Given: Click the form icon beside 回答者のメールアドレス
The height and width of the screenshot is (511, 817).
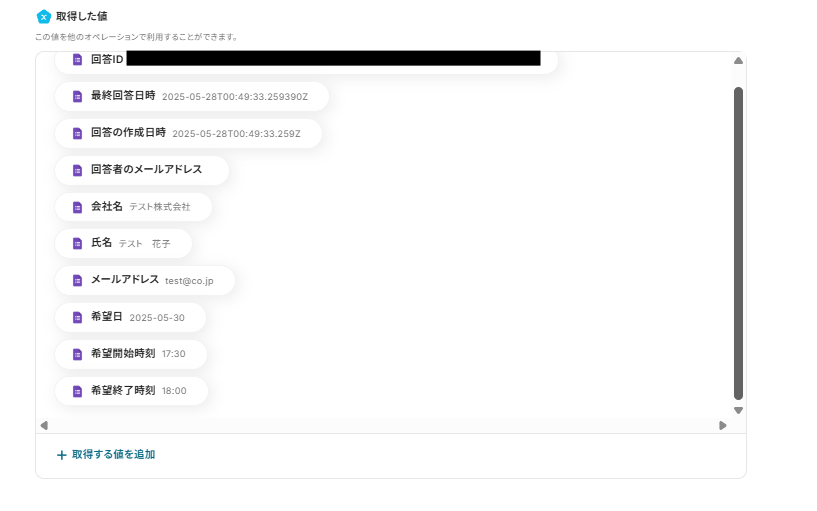Looking at the screenshot, I should [x=77, y=170].
